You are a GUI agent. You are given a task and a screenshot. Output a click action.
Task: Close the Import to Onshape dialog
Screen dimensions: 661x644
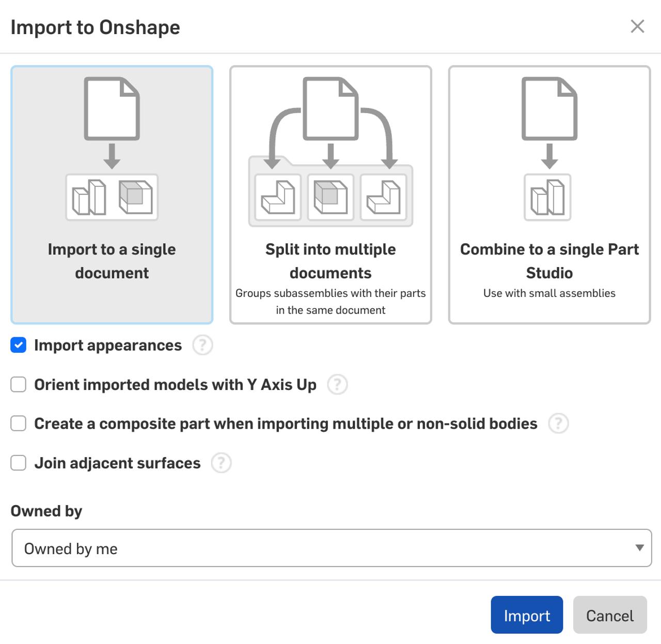(x=638, y=26)
